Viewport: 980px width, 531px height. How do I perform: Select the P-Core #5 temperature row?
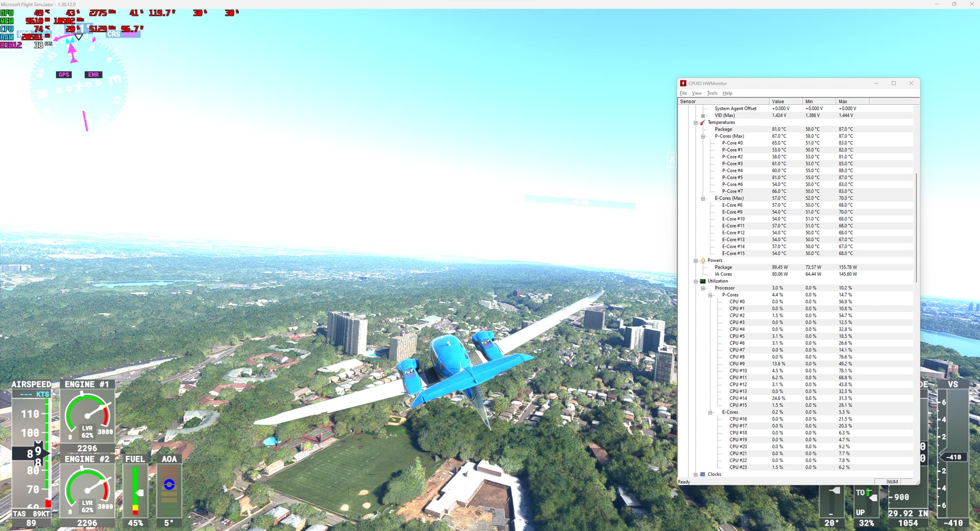(732, 178)
